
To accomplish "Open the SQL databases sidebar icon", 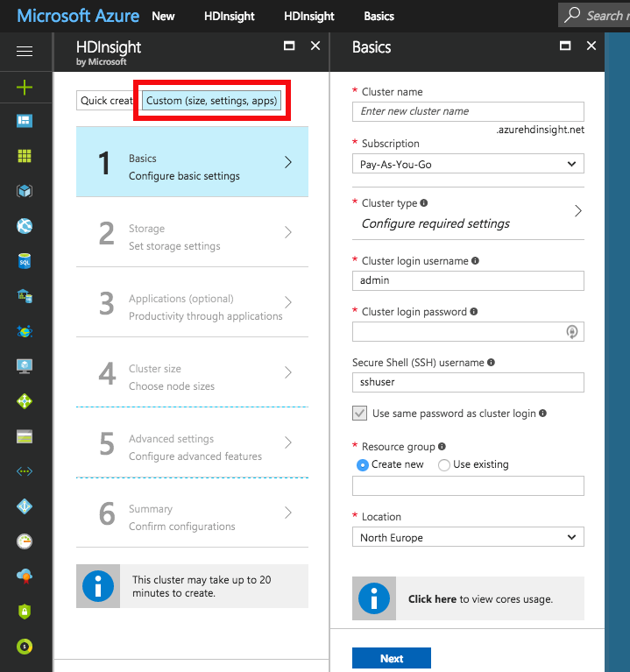I will tap(25, 261).
